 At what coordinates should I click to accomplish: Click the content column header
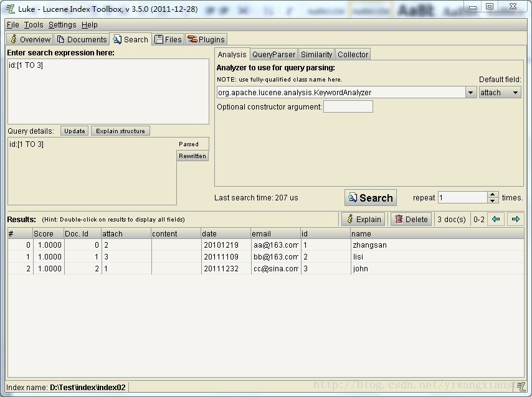click(176, 233)
